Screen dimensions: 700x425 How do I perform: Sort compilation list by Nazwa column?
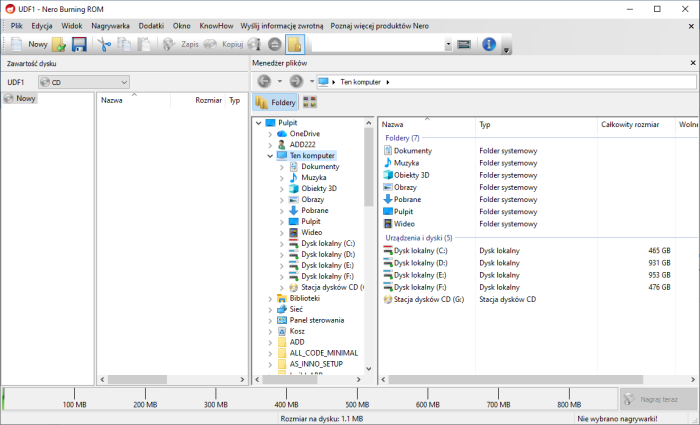(112, 100)
